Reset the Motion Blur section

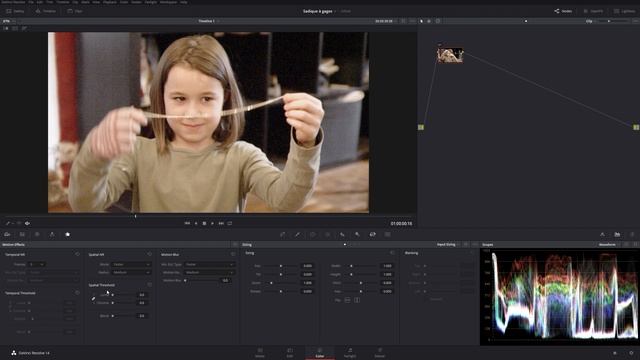233,254
